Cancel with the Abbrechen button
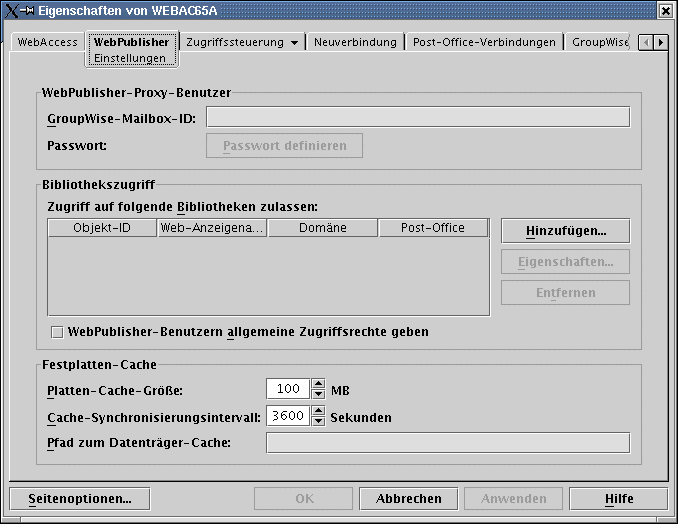678x524 pixels. tap(409, 499)
